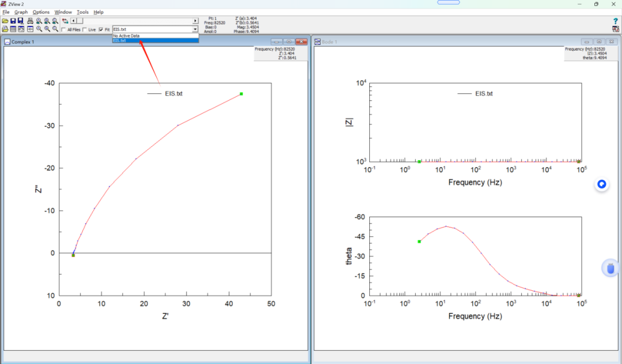Click the swap data red-green arrows icon
The height and width of the screenshot is (364, 622).
65,21
